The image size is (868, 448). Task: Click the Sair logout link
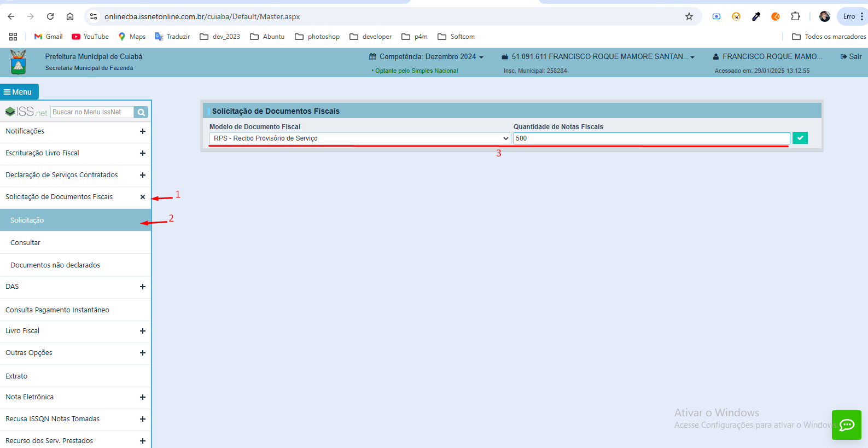tap(851, 57)
